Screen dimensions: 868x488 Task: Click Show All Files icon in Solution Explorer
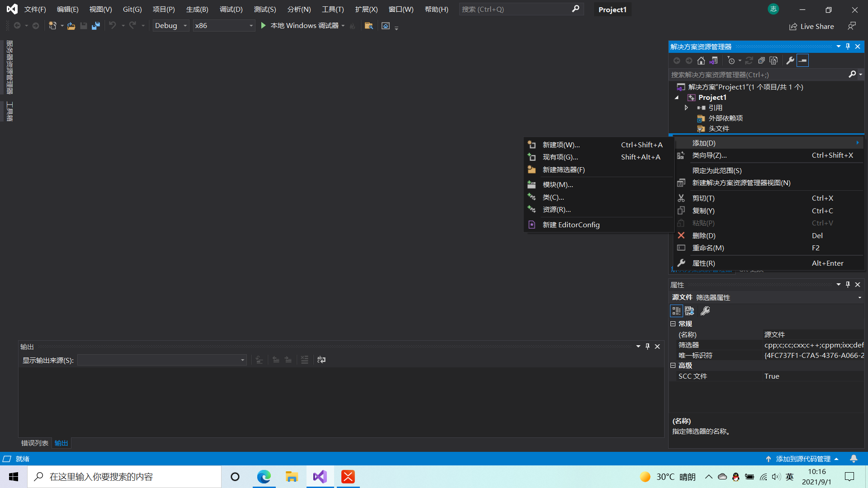(x=774, y=61)
